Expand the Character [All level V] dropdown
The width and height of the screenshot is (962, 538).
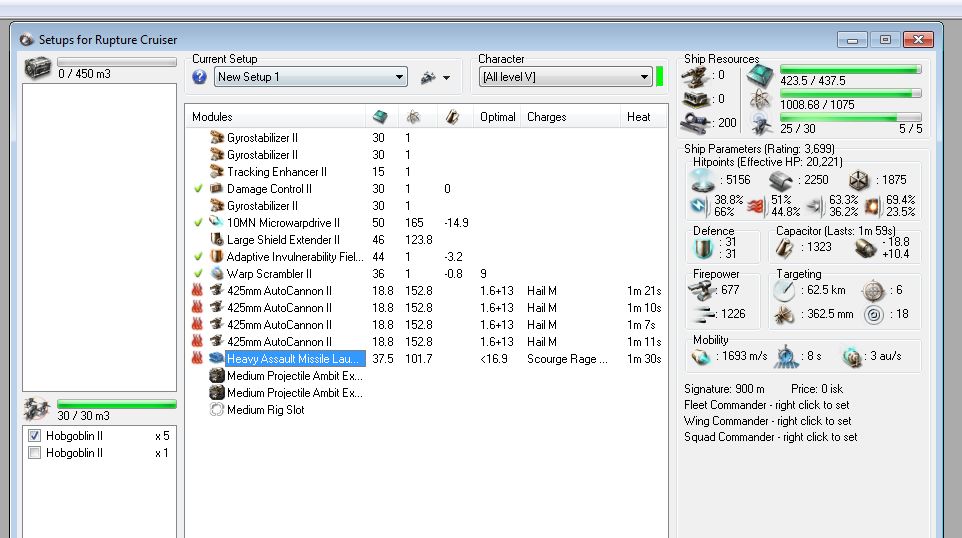tap(644, 77)
